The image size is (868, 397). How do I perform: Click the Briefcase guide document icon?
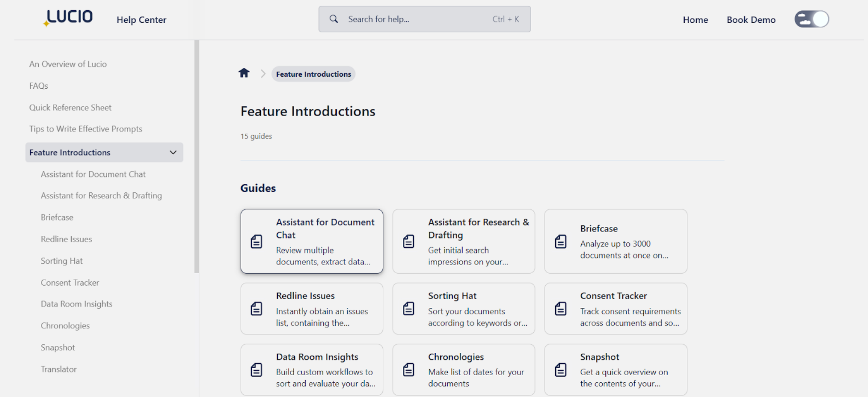(x=560, y=241)
